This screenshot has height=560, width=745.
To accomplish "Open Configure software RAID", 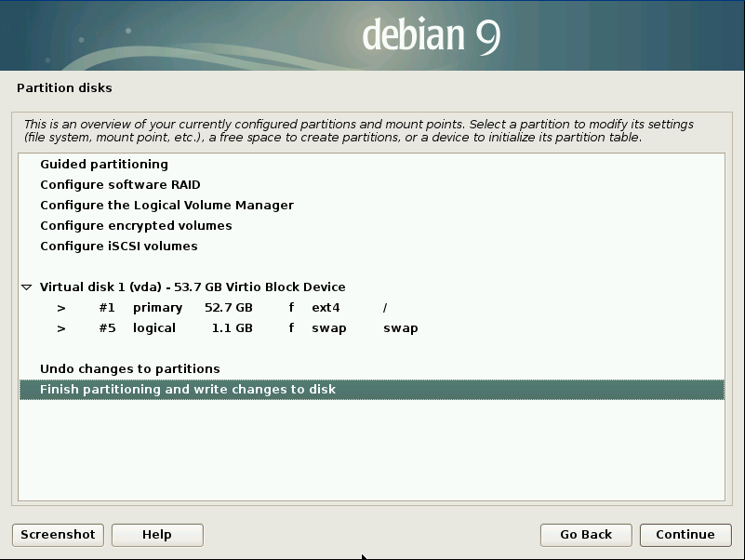I will point(120,185).
